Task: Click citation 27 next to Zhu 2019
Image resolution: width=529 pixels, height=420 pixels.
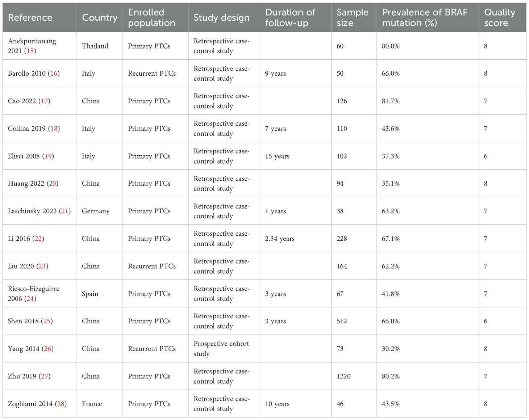Action: 45,376
